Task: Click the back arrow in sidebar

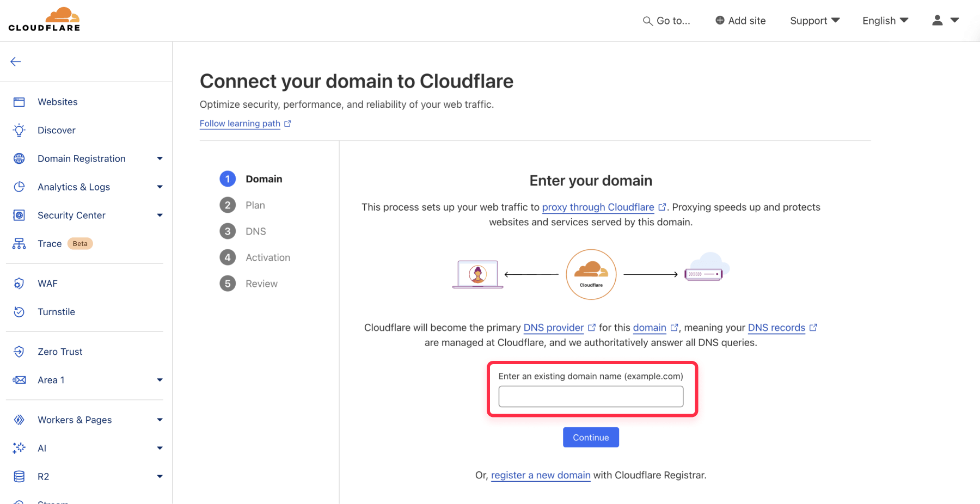Action: [16, 62]
